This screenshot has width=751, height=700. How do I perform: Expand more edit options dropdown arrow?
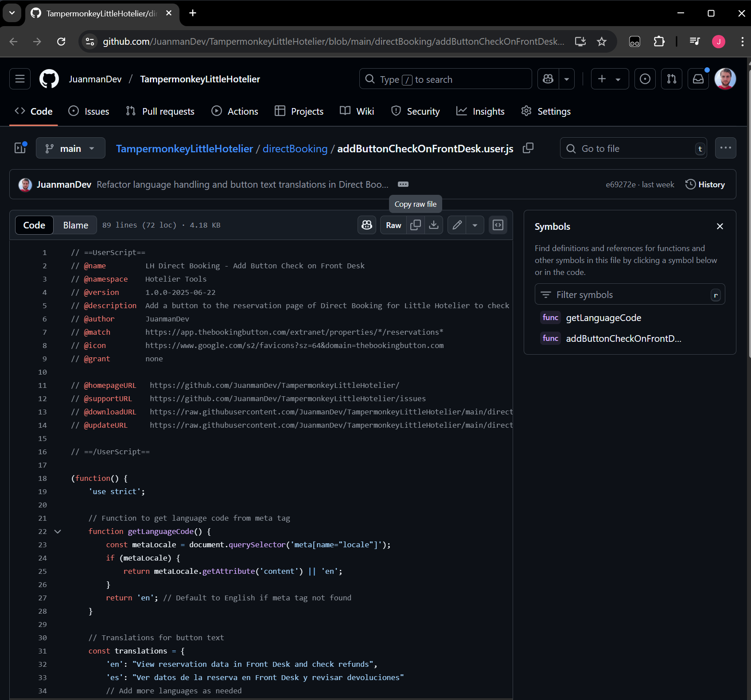[475, 225]
